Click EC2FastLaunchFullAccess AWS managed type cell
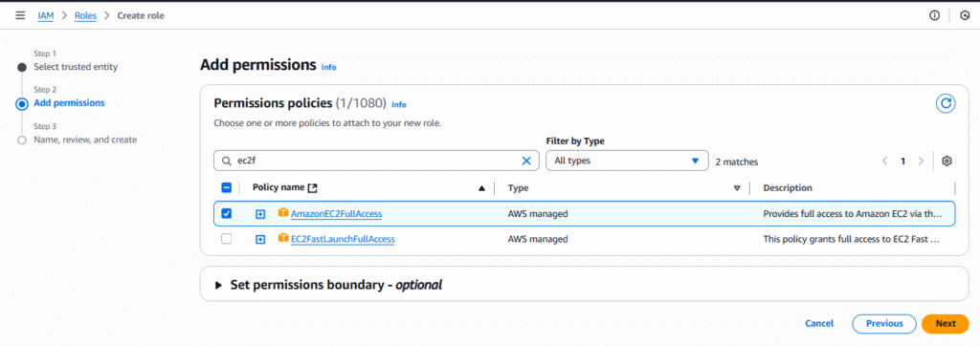 [x=538, y=239]
